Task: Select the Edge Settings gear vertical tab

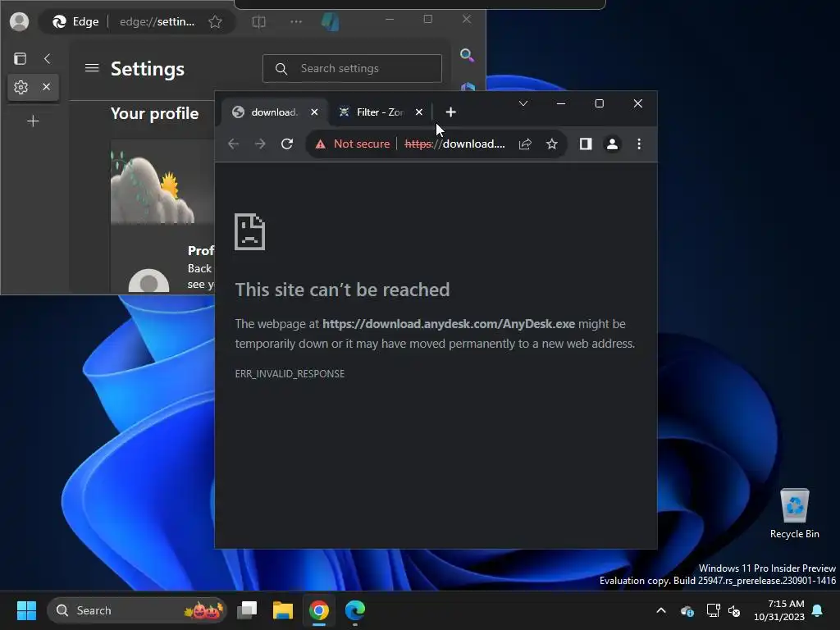Action: (x=21, y=87)
